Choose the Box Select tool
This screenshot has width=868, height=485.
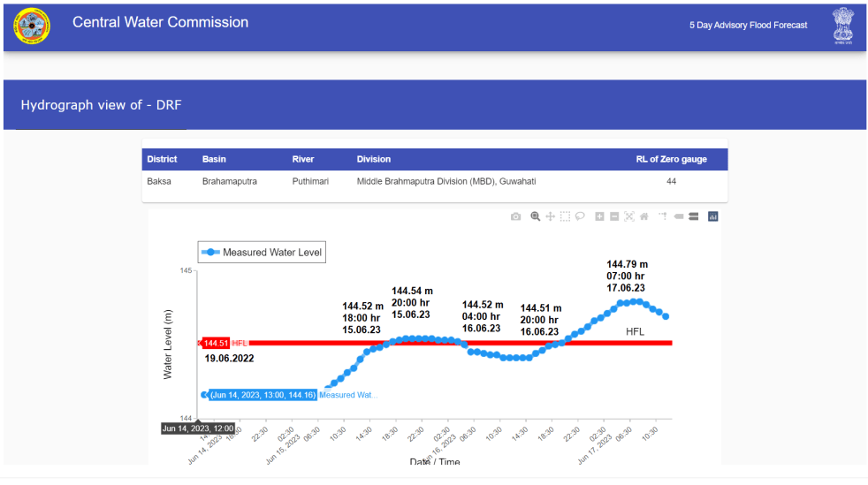click(x=565, y=216)
